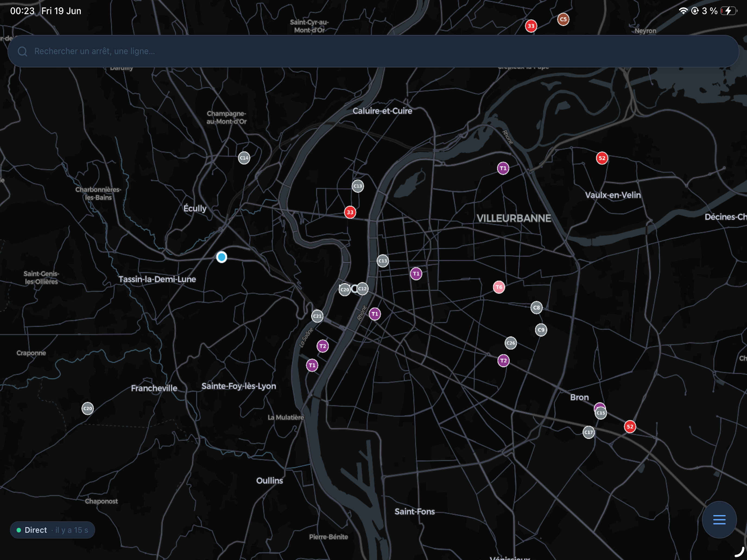
Task: Select the C20 marker near Francheville
Action: [87, 408]
